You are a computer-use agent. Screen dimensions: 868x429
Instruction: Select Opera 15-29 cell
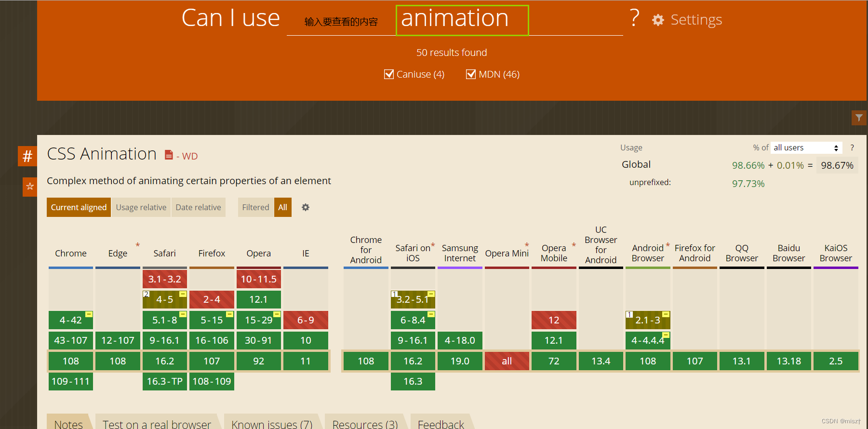(259, 320)
